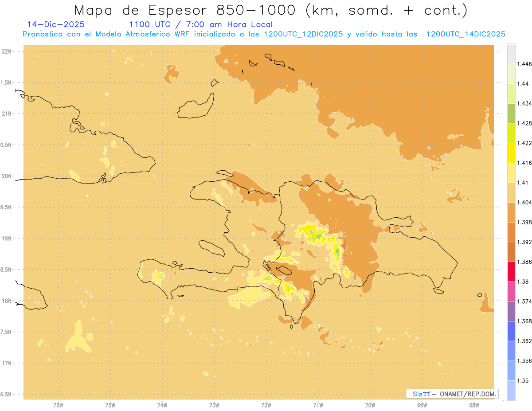
Task: Click the '1100 UTC / 7:00 am Hora Local' text
Action: coord(201,25)
